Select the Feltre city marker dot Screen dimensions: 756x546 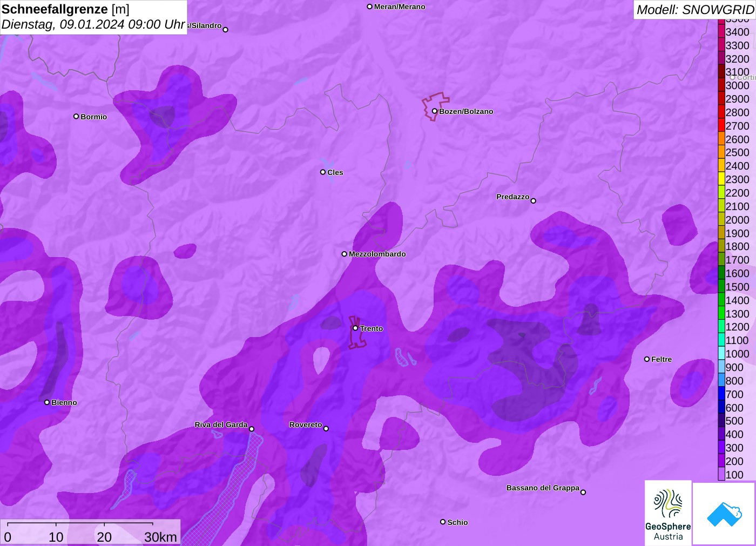point(647,359)
